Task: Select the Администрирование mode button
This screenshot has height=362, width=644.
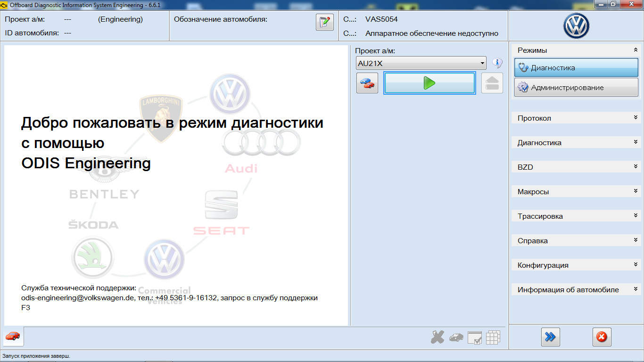Action: (x=576, y=88)
